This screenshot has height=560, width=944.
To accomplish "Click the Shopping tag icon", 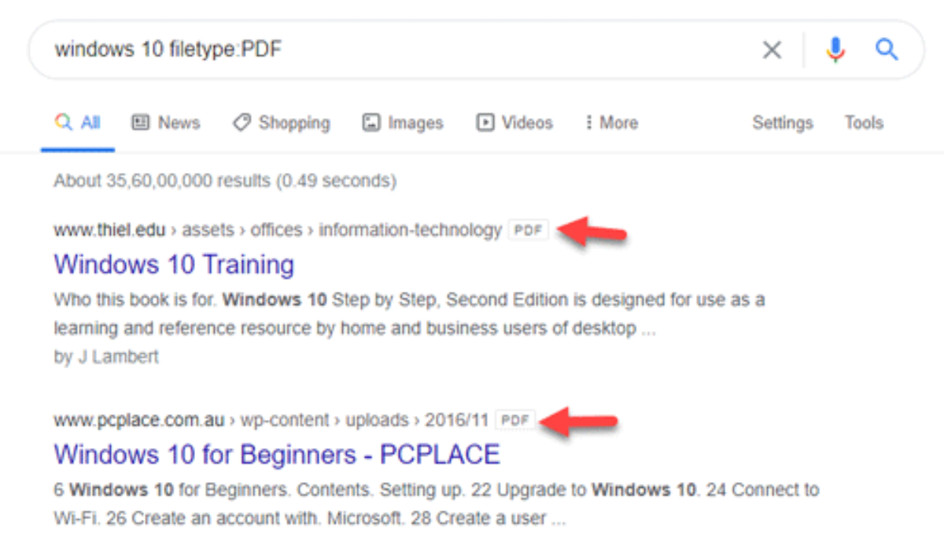I will [242, 123].
